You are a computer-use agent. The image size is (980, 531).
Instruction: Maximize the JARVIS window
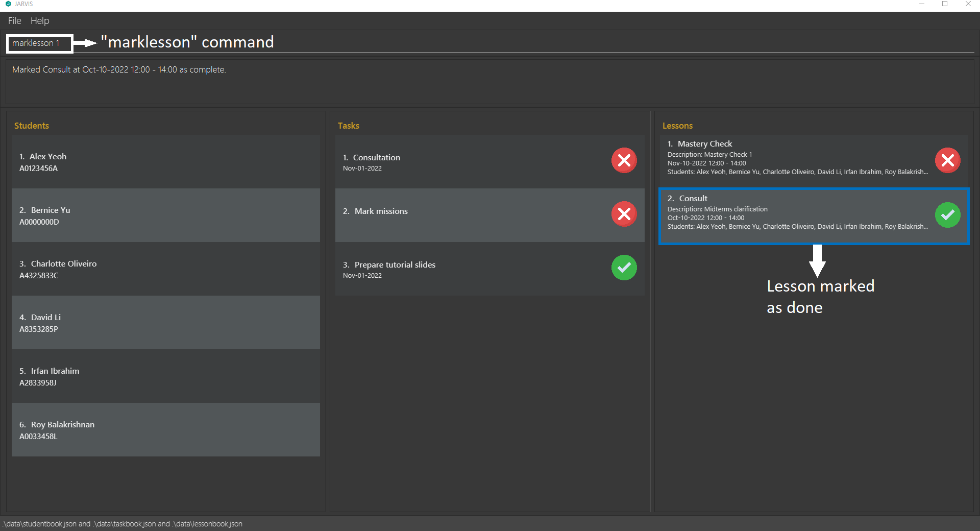[x=945, y=4]
